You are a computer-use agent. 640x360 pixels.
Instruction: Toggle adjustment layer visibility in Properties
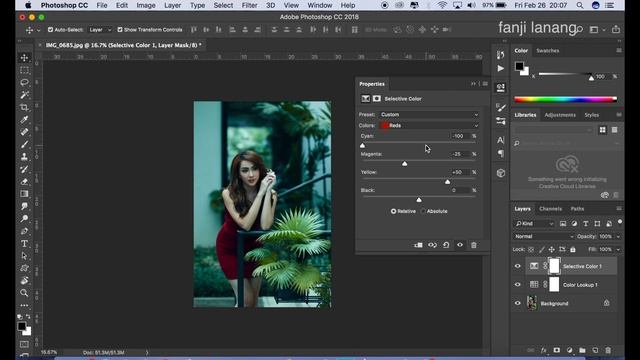[460, 245]
